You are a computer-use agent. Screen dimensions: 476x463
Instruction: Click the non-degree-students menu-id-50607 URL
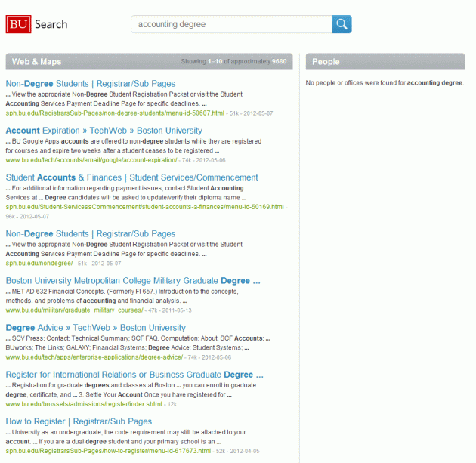[x=115, y=113]
